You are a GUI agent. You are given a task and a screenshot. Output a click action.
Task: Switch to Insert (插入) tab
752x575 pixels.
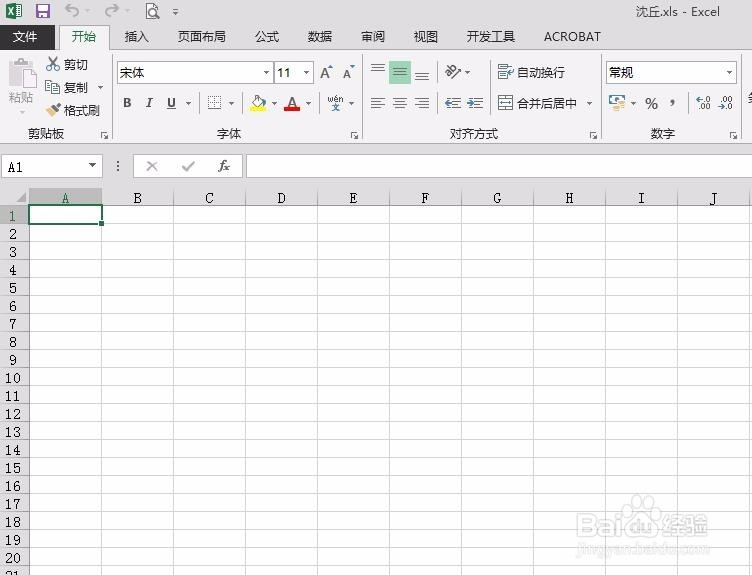coord(137,37)
